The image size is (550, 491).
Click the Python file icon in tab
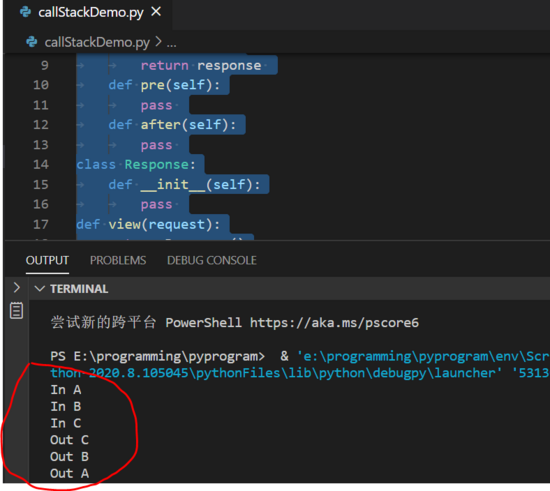pos(25,12)
